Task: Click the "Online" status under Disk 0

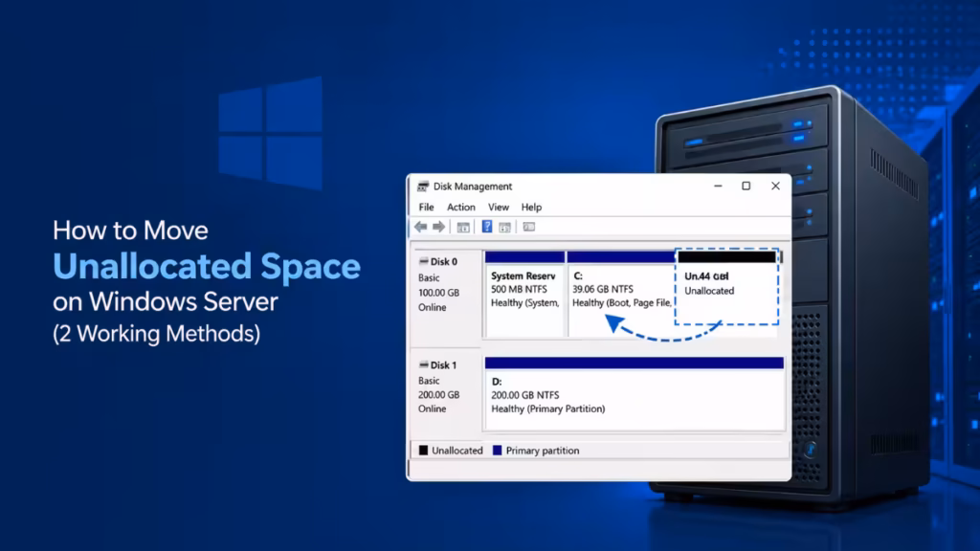Action: (x=432, y=307)
